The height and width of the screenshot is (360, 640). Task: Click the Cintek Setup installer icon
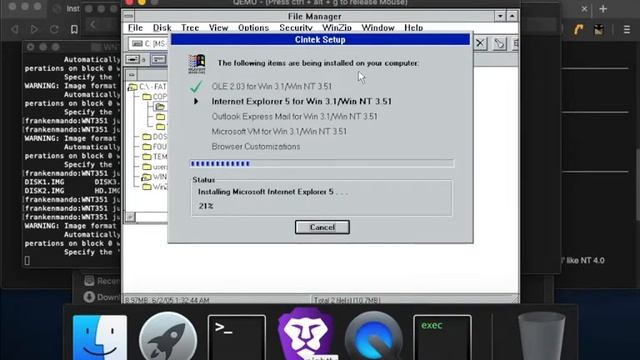[x=197, y=64]
